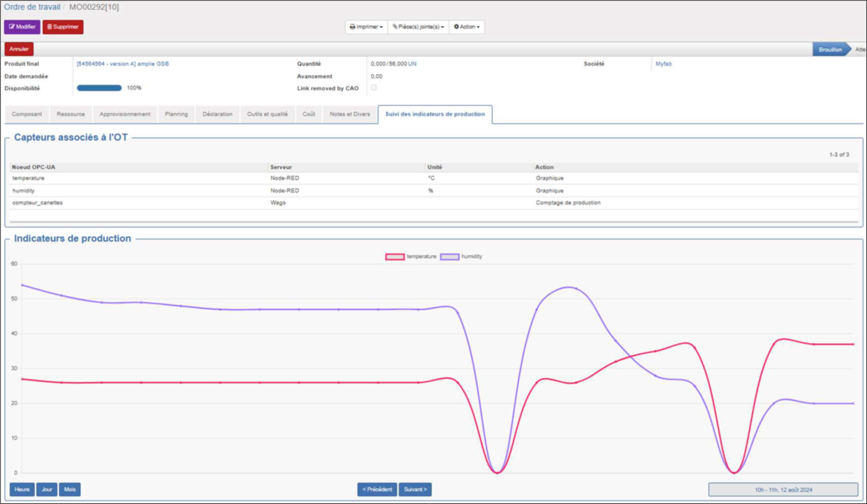Set chart scale to Mois
This screenshot has width=867, height=504.
70,490
